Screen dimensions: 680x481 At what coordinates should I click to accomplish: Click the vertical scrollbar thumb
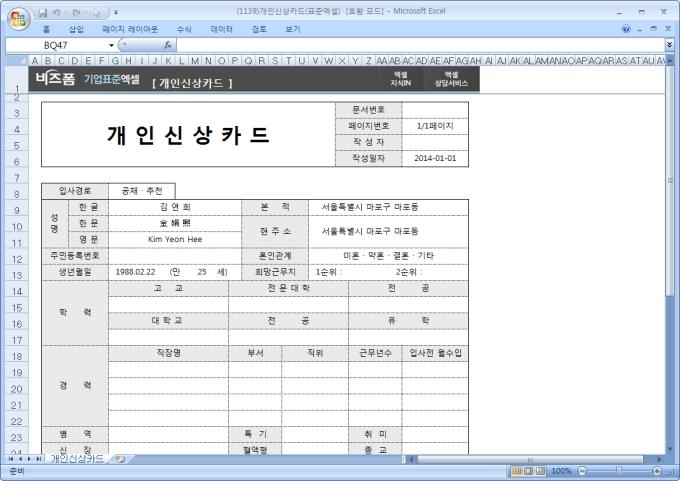(x=670, y=180)
